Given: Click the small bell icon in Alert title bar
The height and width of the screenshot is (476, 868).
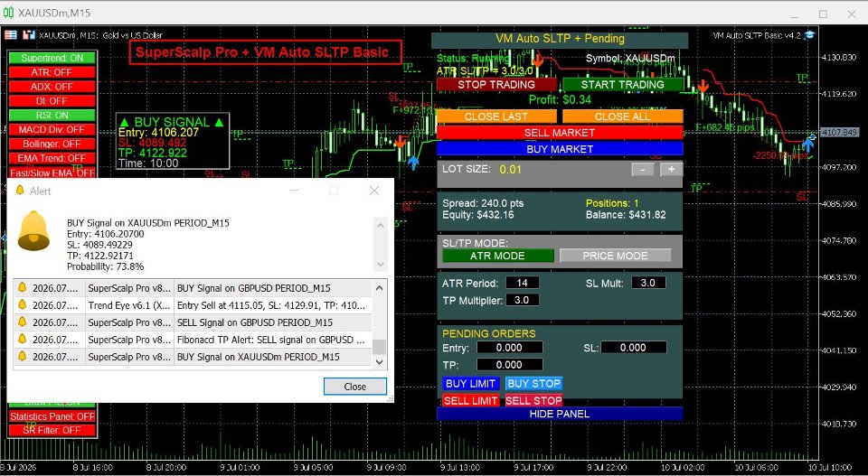Looking at the screenshot, I should point(20,191).
